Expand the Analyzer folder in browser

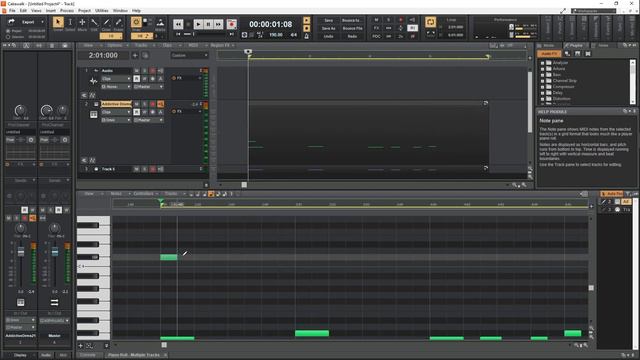coord(542,63)
